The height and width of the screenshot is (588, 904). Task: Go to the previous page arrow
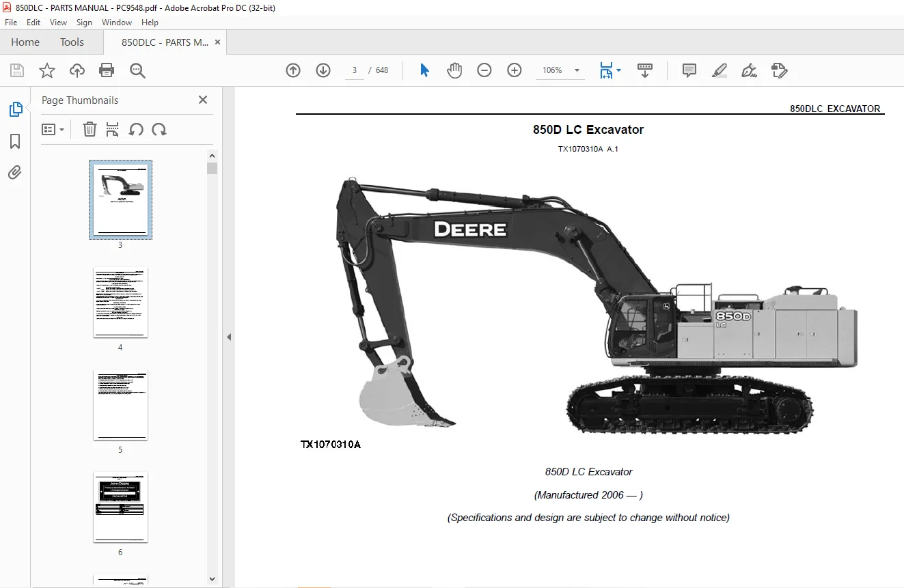click(293, 70)
